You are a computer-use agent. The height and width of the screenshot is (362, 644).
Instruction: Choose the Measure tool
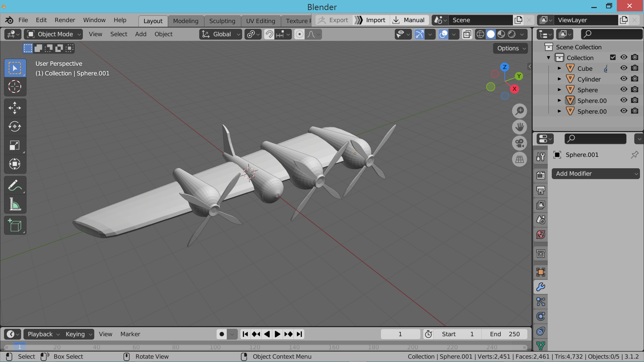[15, 204]
